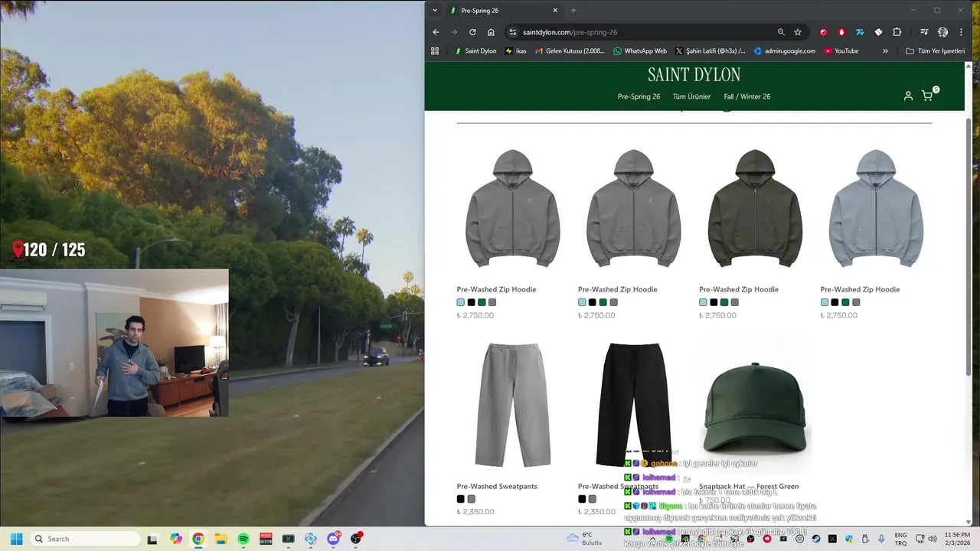Go back with the browser back arrow

pyautogui.click(x=436, y=32)
